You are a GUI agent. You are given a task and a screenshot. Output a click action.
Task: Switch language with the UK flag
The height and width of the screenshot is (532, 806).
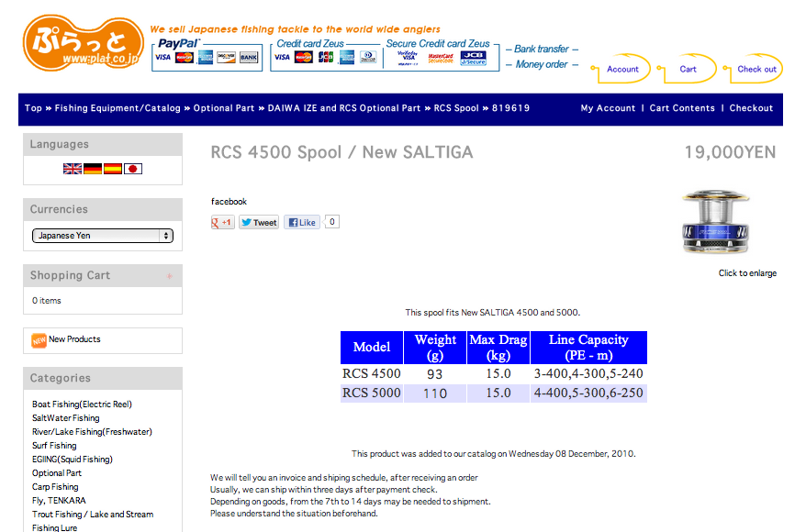click(x=73, y=169)
